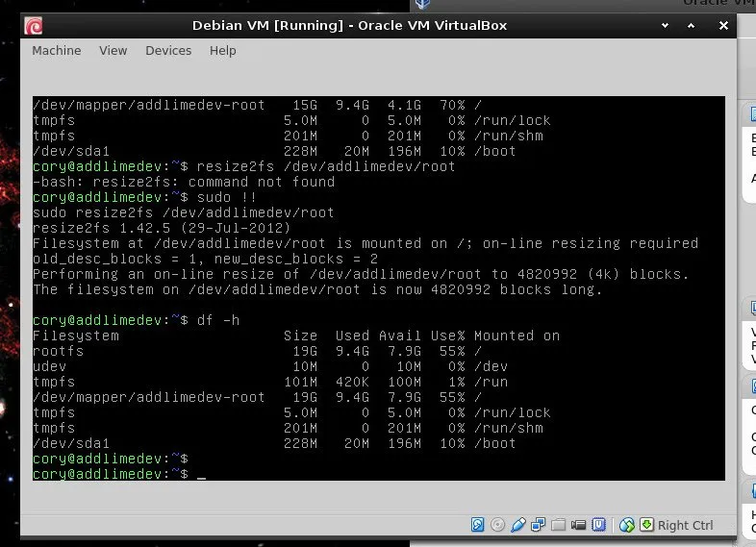Click the 'Right Ctrl' host key label

coord(685,525)
